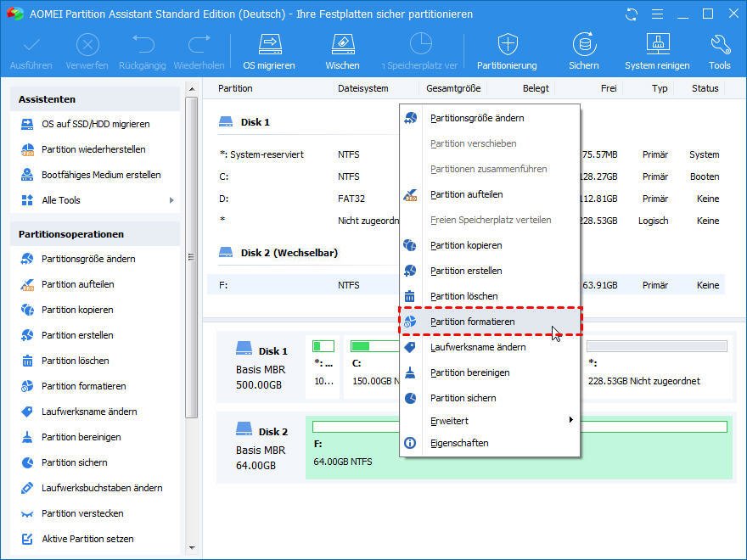Choose Bootfähiges Medium erstellen

pyautogui.click(x=101, y=175)
